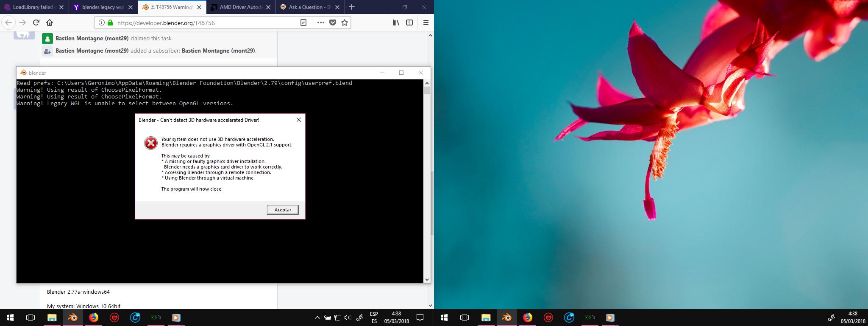Click the Firefox back arrow

coord(8,22)
